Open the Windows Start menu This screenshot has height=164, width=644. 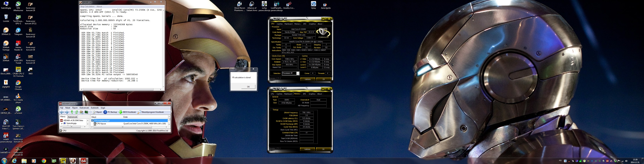(4, 161)
